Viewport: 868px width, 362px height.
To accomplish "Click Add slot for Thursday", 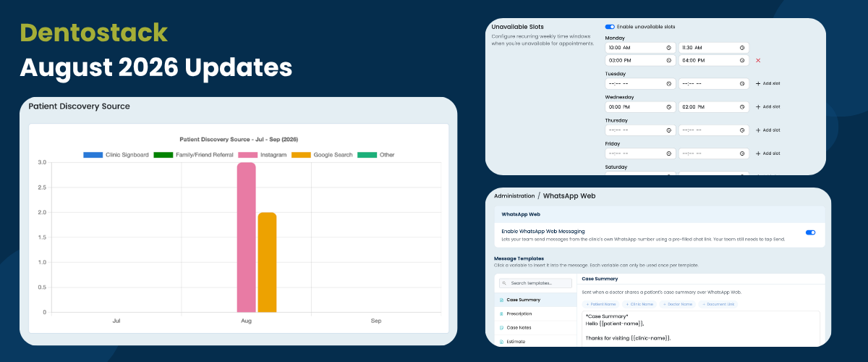I will 767,130.
